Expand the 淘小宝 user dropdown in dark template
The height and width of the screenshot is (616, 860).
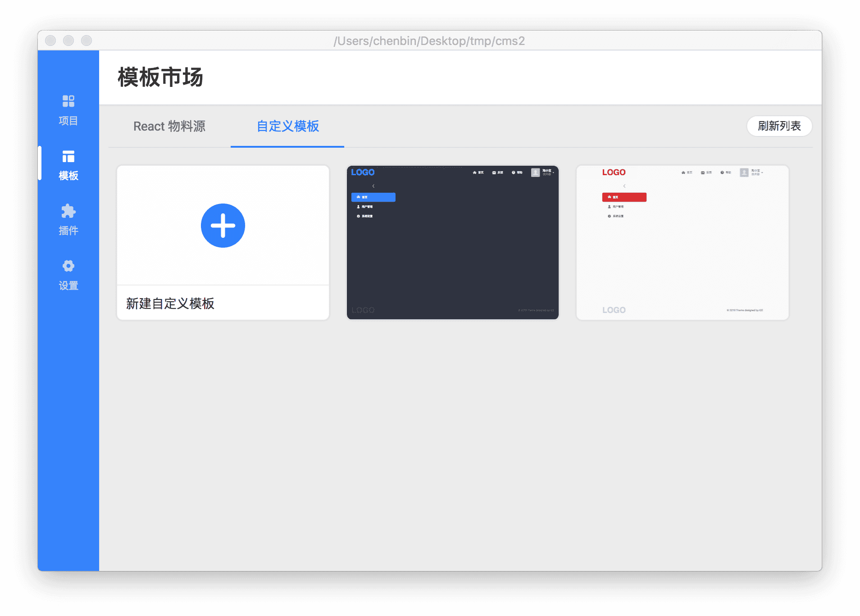pyautogui.click(x=553, y=172)
